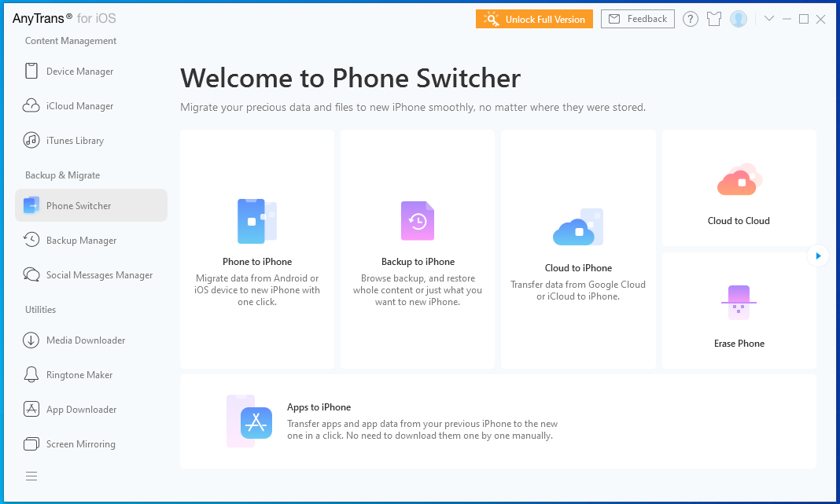Click the Utilities section header
The width and height of the screenshot is (840, 504).
[x=41, y=310]
